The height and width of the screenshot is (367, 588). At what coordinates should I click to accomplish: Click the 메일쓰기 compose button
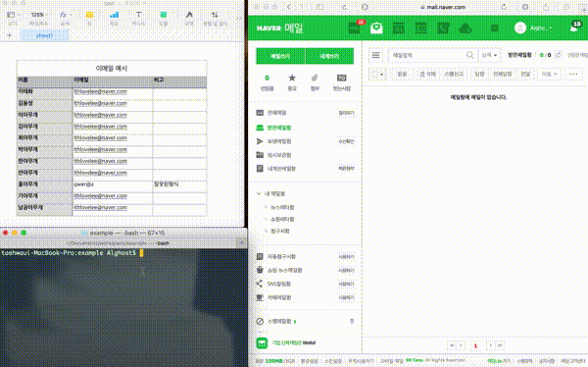coord(280,56)
